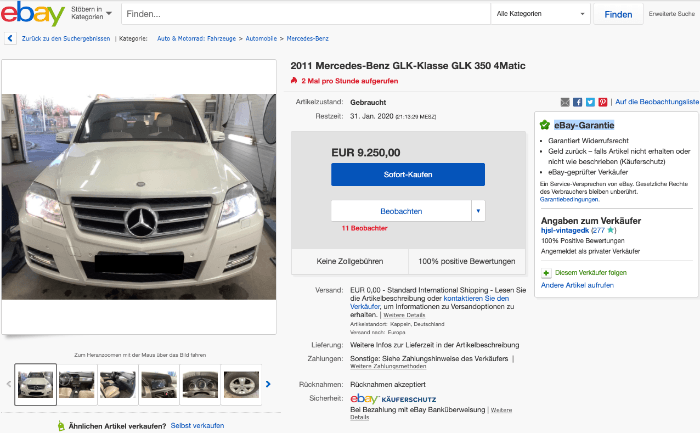This screenshot has height=433, width=700.
Task: Share listing on Twitter icon
Action: (590, 102)
